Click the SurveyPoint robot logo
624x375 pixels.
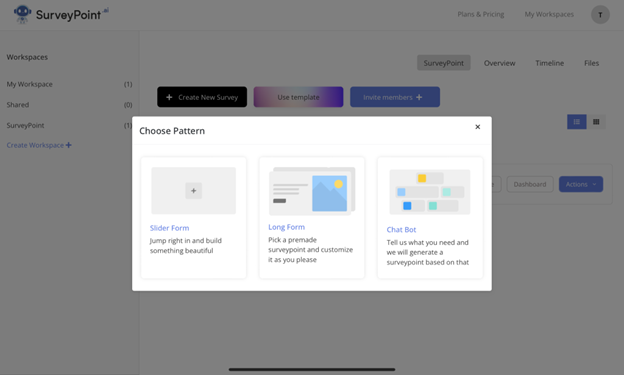(x=22, y=14)
